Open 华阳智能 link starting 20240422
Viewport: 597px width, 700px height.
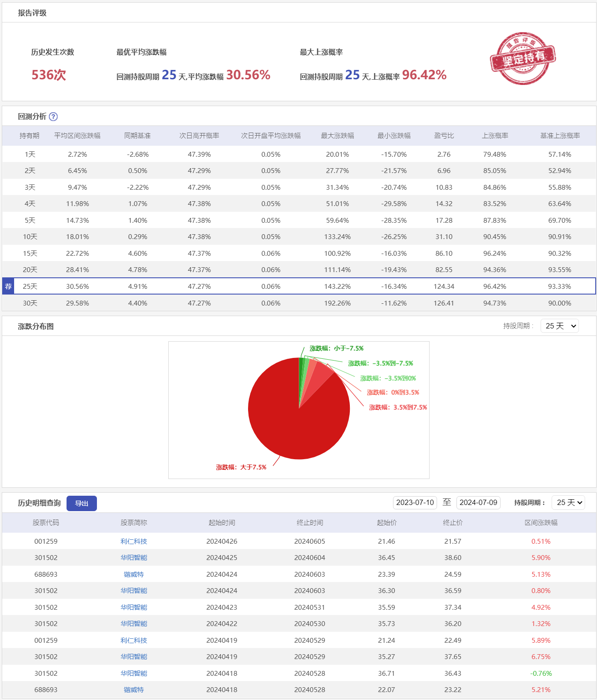[x=134, y=623]
